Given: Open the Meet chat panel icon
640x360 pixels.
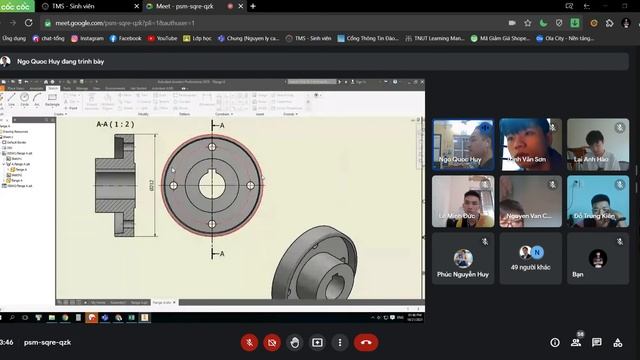Looking at the screenshot, I should point(597,342).
